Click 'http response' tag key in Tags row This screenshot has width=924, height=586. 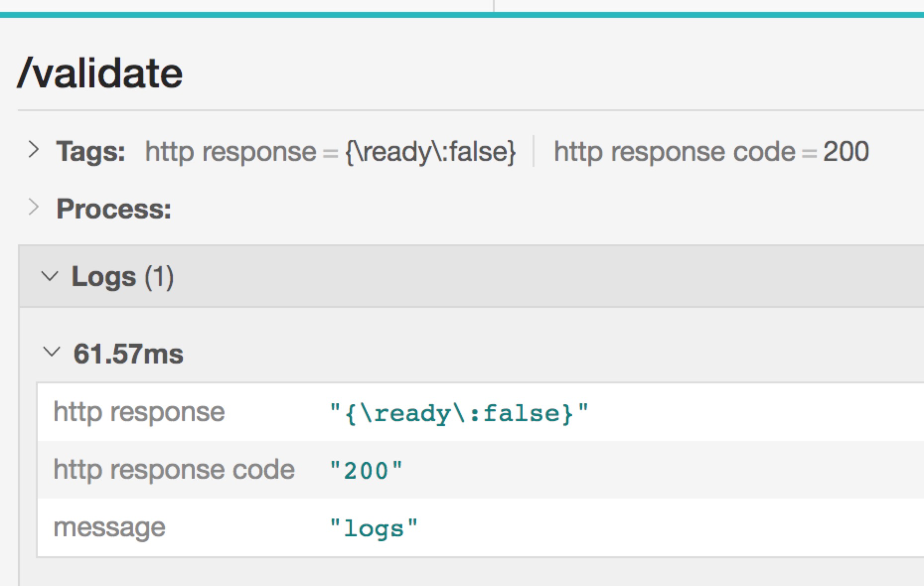(x=231, y=151)
